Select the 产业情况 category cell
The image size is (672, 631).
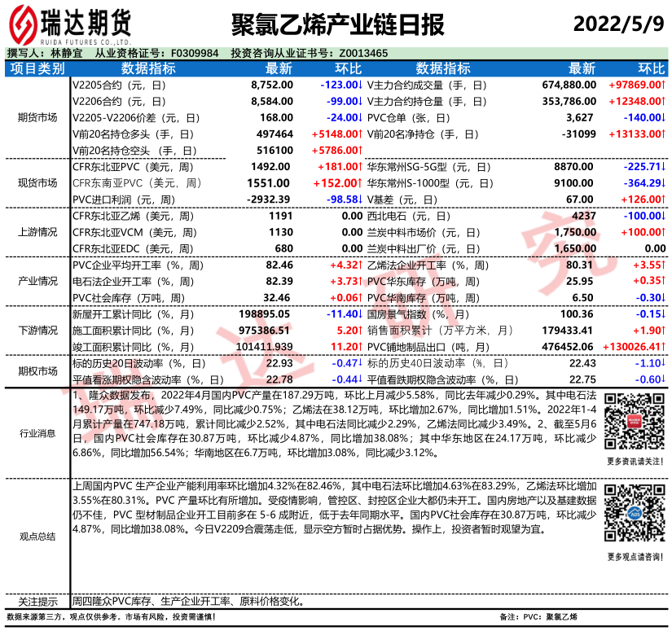(x=37, y=281)
